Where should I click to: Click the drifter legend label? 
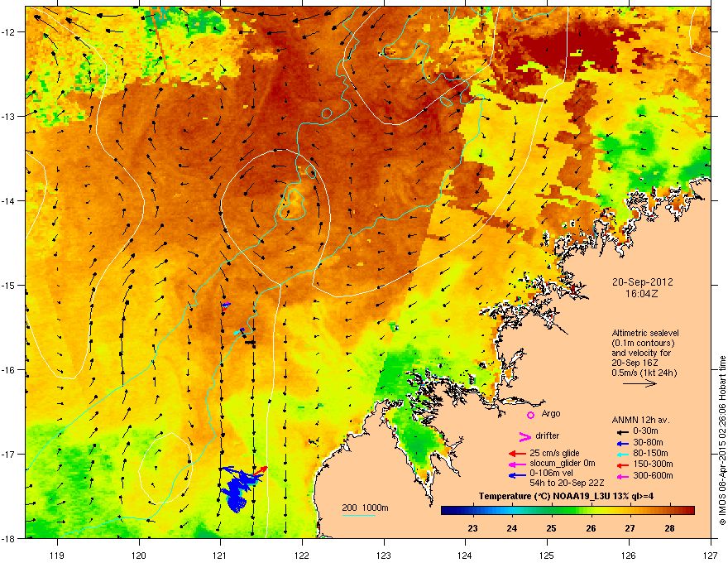(x=548, y=435)
